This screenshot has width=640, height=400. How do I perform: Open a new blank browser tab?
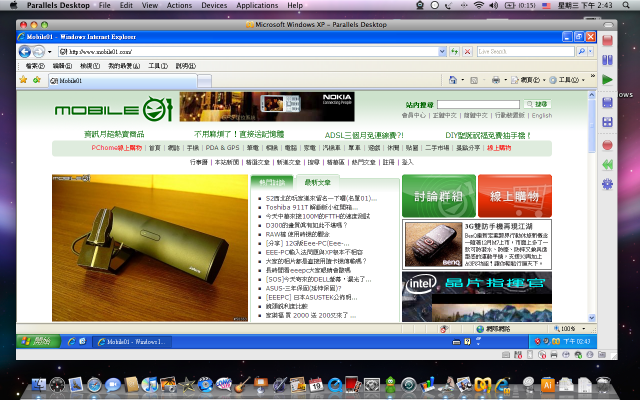coord(204,81)
